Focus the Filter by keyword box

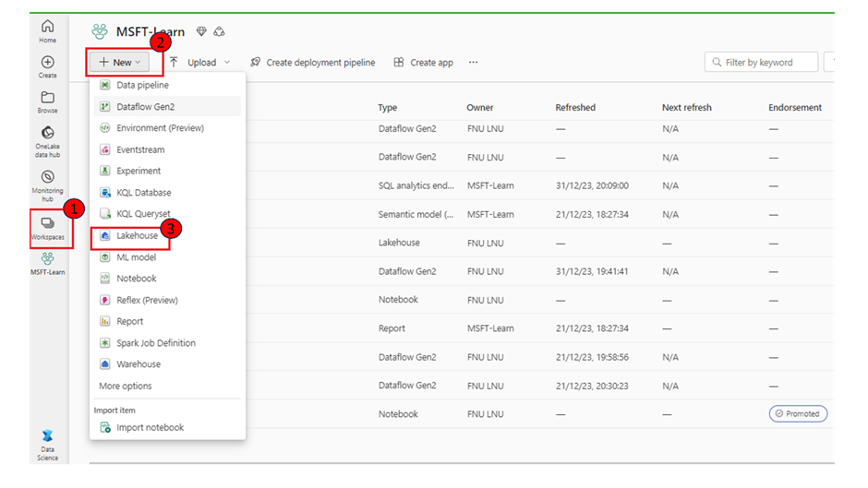coord(761,62)
